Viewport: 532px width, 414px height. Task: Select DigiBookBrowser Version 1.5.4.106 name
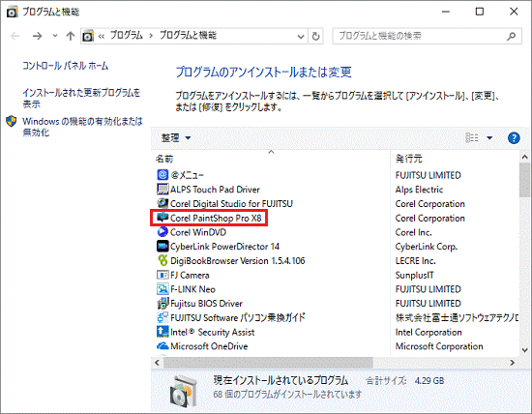[x=238, y=260]
